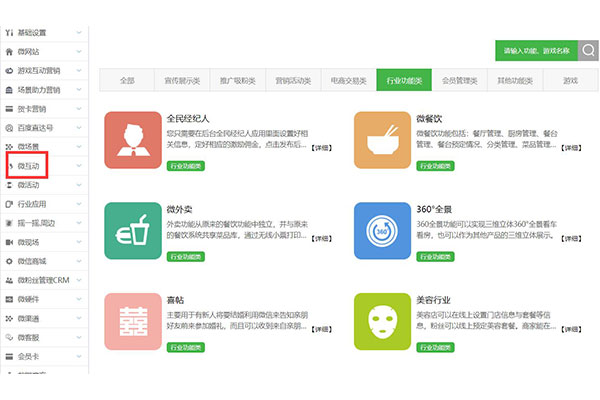Screen dimensions: 600x400
Task: Expand the 微粉丝管理CRM chevron
Action: point(79,280)
